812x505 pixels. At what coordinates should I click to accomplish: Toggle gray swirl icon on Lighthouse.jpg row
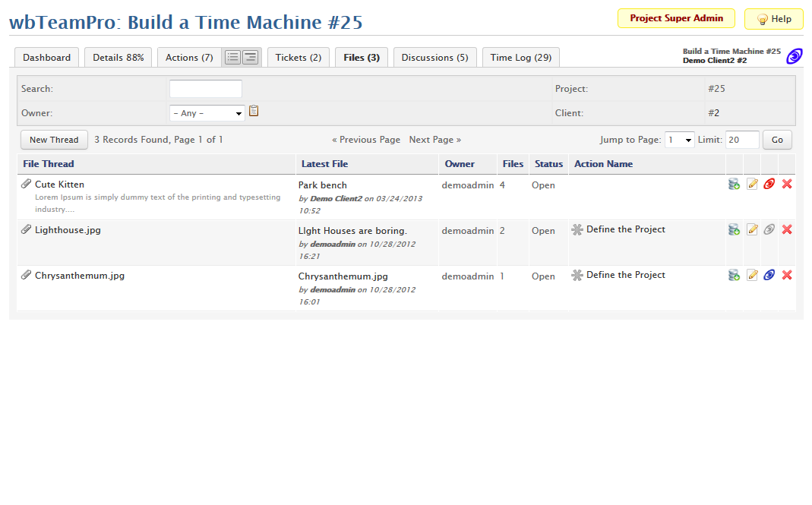click(769, 229)
